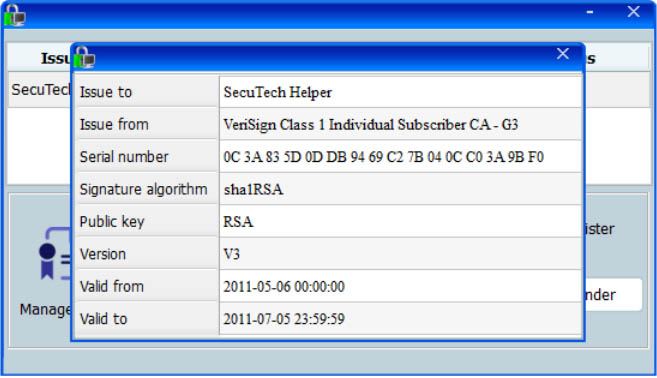Image resolution: width=657 pixels, height=378 pixels.
Task: Select the 'Version' label cell
Action: [146, 254]
